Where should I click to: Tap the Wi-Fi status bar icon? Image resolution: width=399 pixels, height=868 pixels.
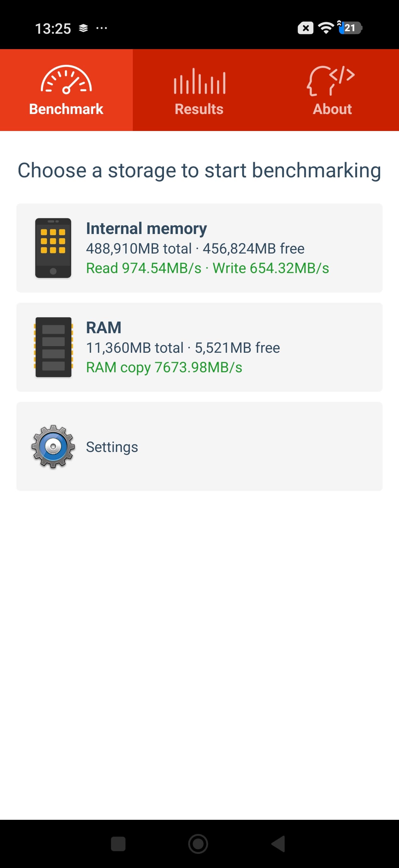click(326, 28)
